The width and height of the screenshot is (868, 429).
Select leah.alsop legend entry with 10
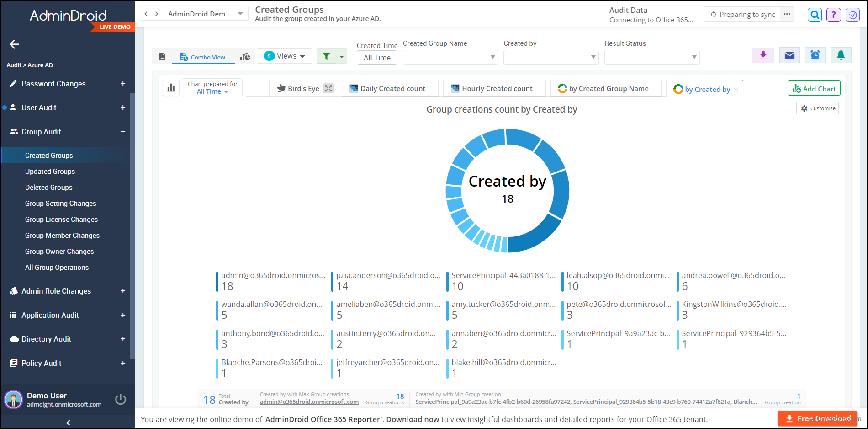point(616,281)
